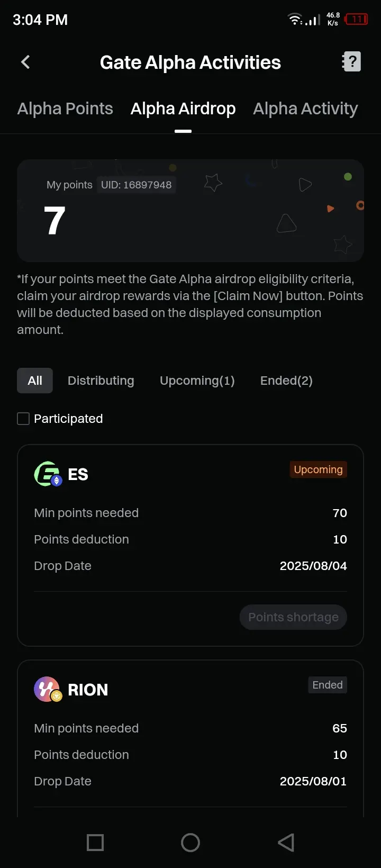This screenshot has width=381, height=868.
Task: Filter by Distributing airdrops
Action: click(101, 381)
